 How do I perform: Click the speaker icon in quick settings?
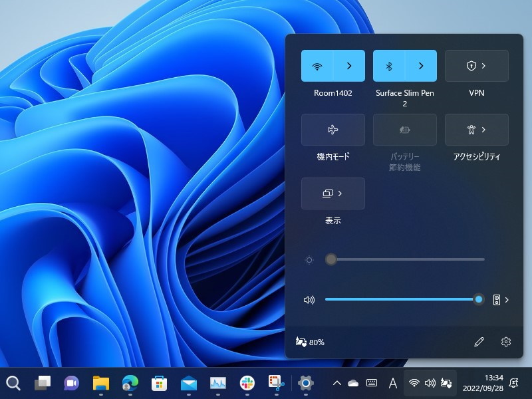309,300
